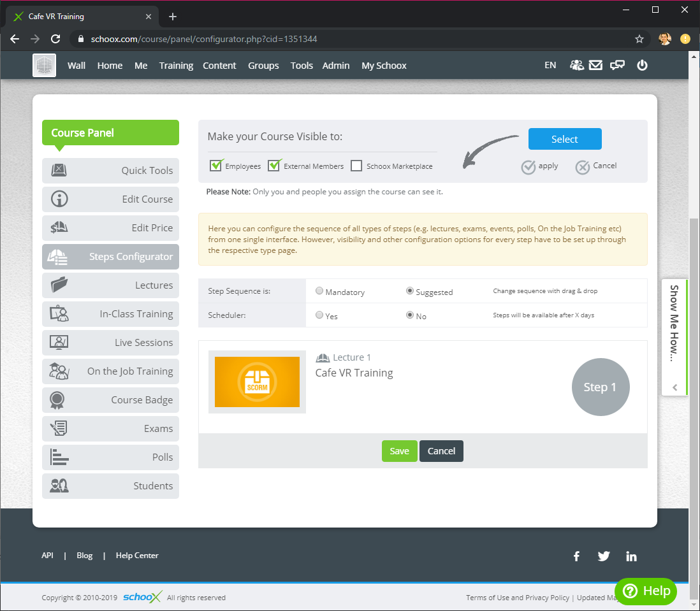Open a new browser tab
The width and height of the screenshot is (700, 611).
tap(173, 17)
